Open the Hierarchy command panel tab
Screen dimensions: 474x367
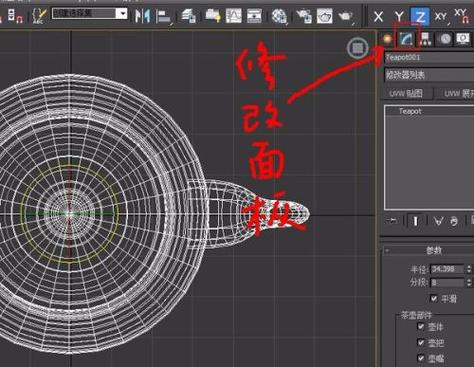(426, 39)
